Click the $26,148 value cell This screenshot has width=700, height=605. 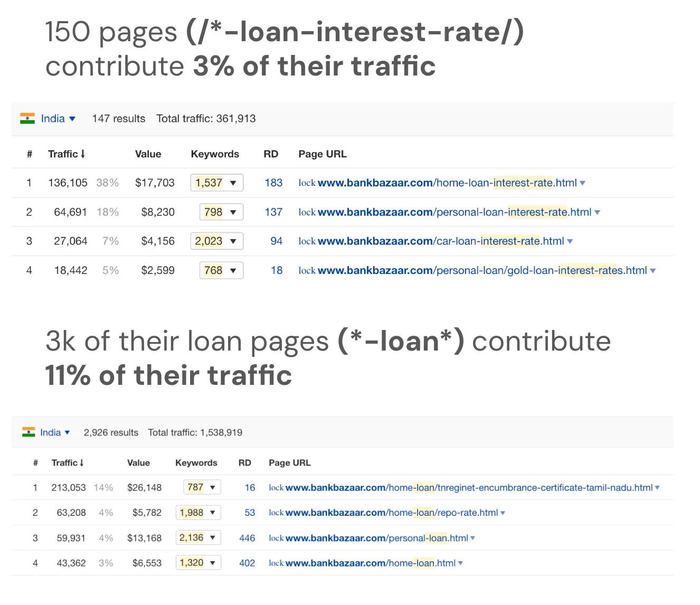(x=145, y=488)
